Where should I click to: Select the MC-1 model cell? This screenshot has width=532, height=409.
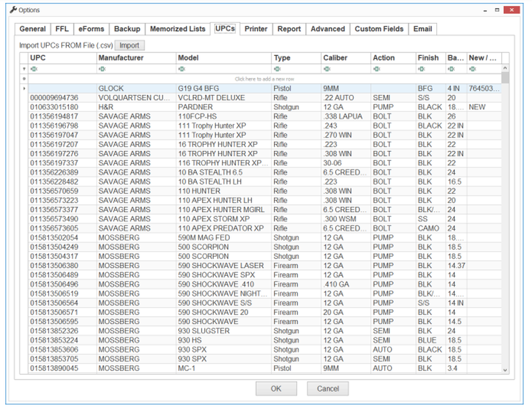click(224, 368)
